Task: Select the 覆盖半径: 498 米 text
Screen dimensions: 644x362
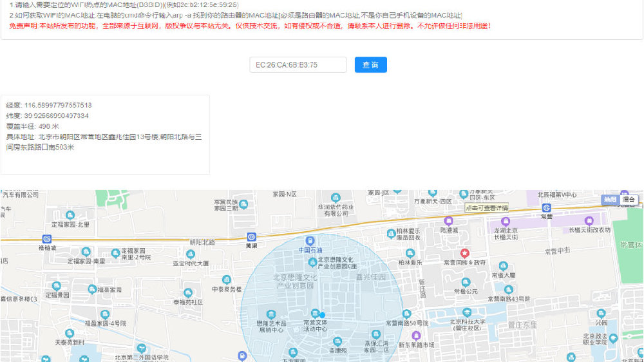Action: [32, 126]
